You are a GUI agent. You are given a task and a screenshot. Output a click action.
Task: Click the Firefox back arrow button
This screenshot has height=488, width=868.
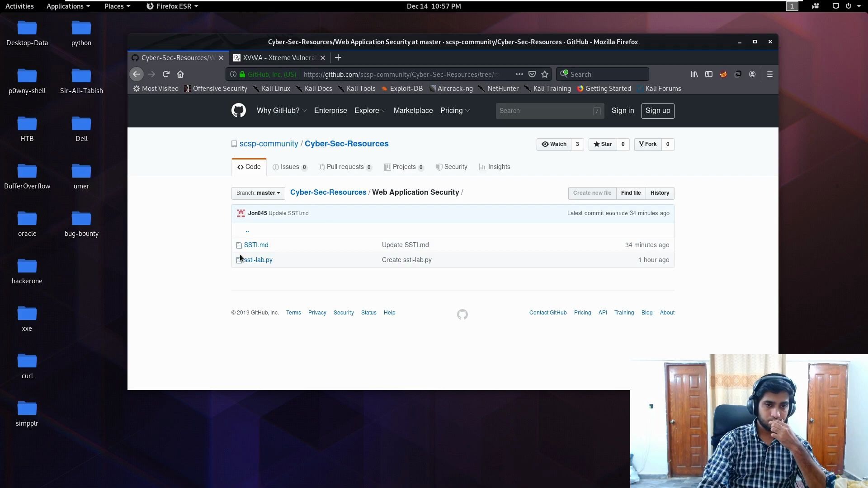click(137, 74)
